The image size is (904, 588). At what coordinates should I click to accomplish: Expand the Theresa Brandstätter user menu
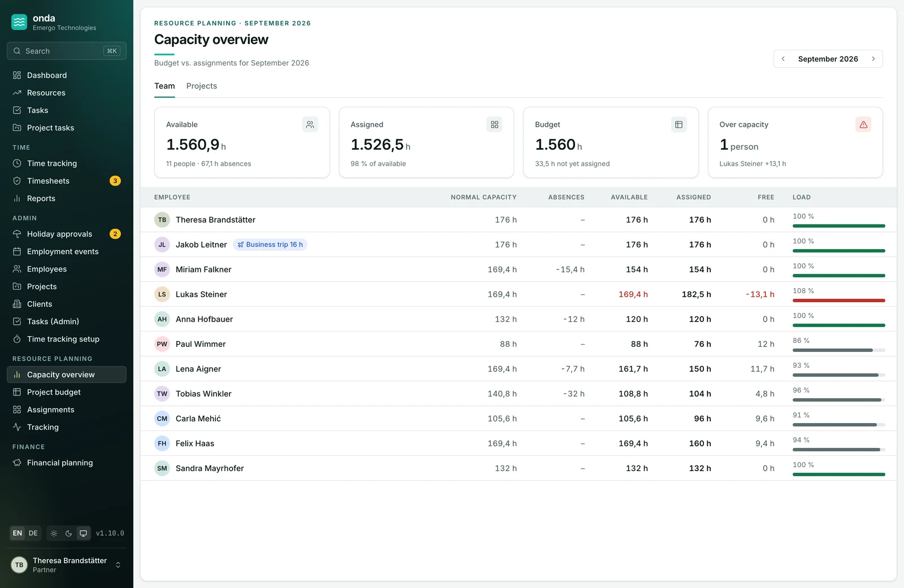(67, 565)
